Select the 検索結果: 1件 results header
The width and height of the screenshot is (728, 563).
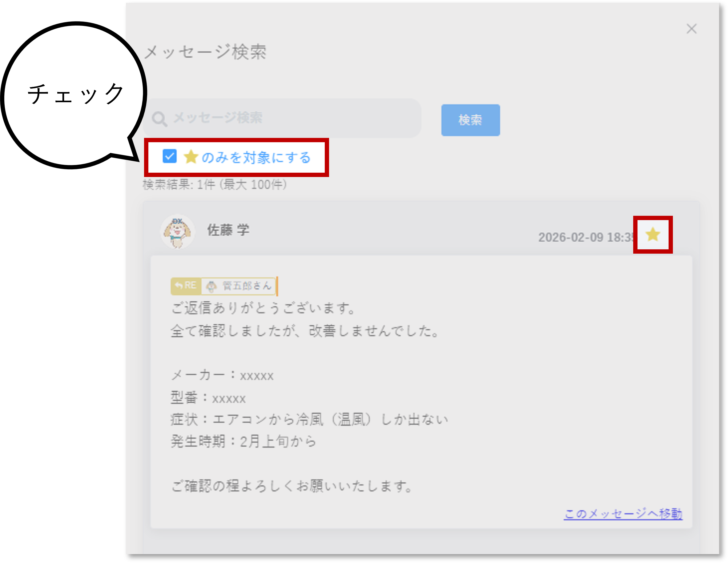213,185
